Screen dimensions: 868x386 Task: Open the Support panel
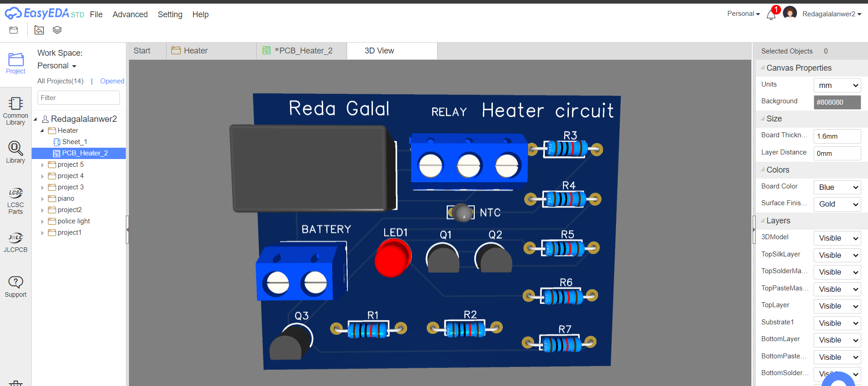click(x=16, y=287)
